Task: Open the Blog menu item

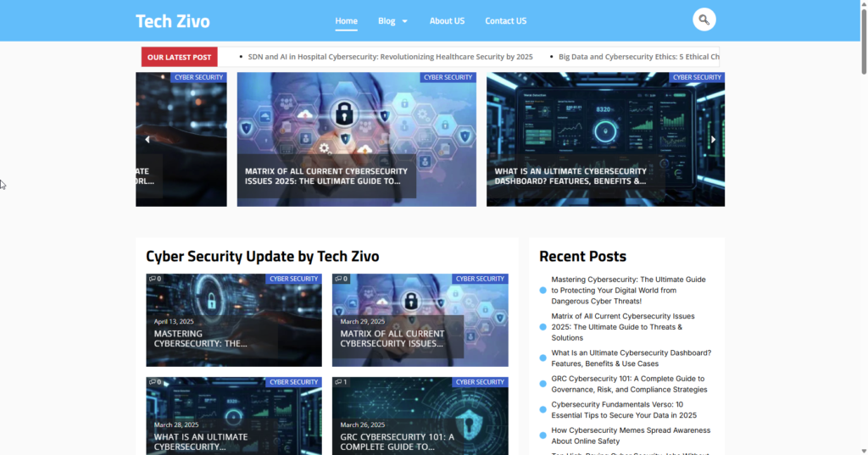Action: click(x=387, y=21)
